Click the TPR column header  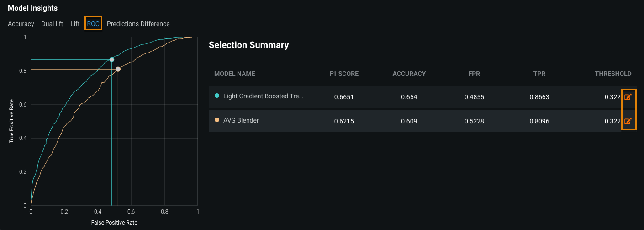pyautogui.click(x=539, y=74)
